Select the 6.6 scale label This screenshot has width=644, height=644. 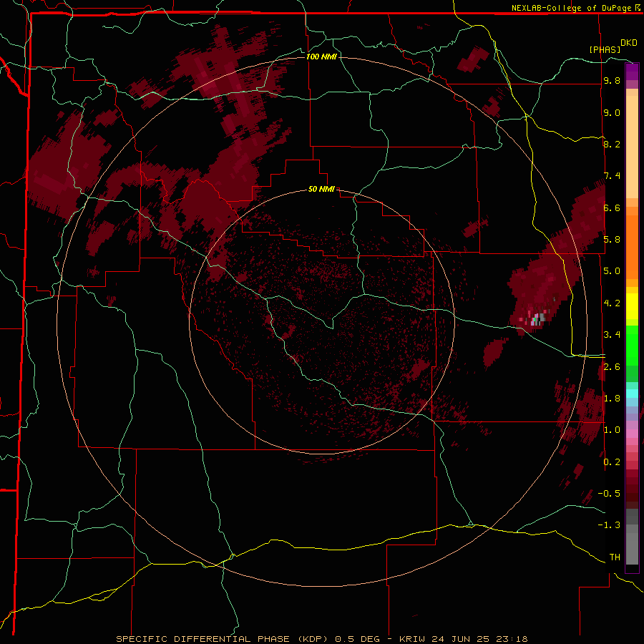(612, 208)
